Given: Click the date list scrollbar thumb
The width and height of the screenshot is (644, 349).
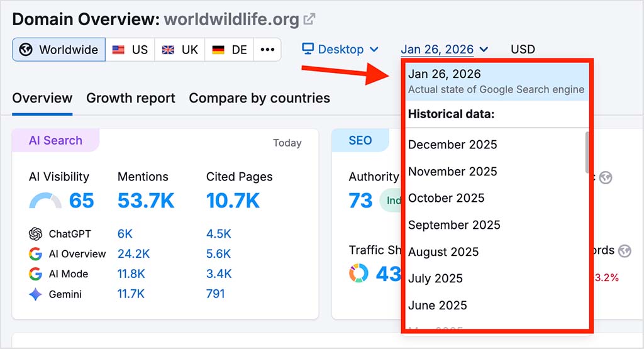Looking at the screenshot, I should pyautogui.click(x=587, y=152).
